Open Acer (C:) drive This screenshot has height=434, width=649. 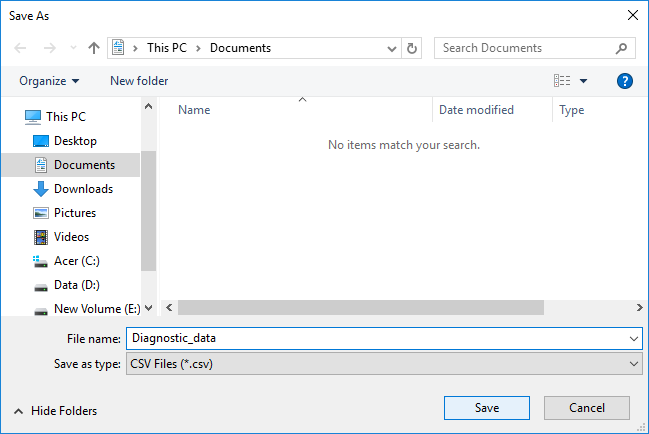(x=66, y=261)
